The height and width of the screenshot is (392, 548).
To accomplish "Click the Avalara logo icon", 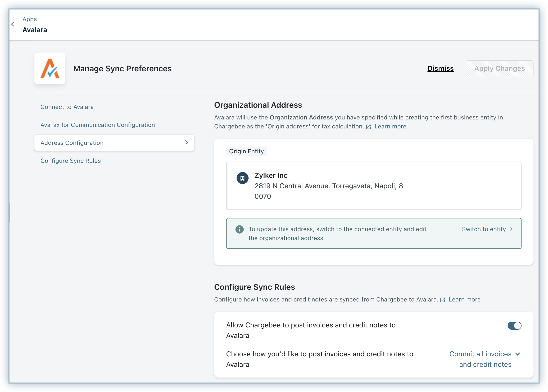I will 50,68.
